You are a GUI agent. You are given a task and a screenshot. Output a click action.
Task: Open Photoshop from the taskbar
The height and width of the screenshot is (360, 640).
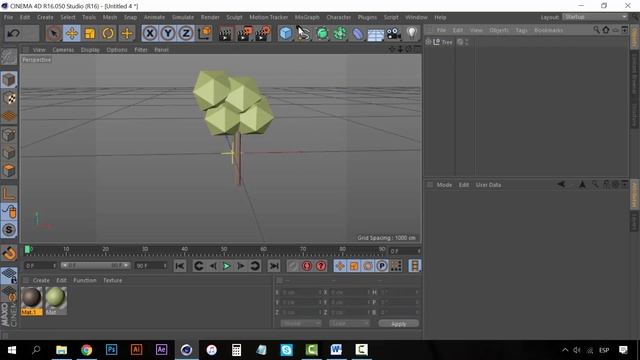click(111, 350)
